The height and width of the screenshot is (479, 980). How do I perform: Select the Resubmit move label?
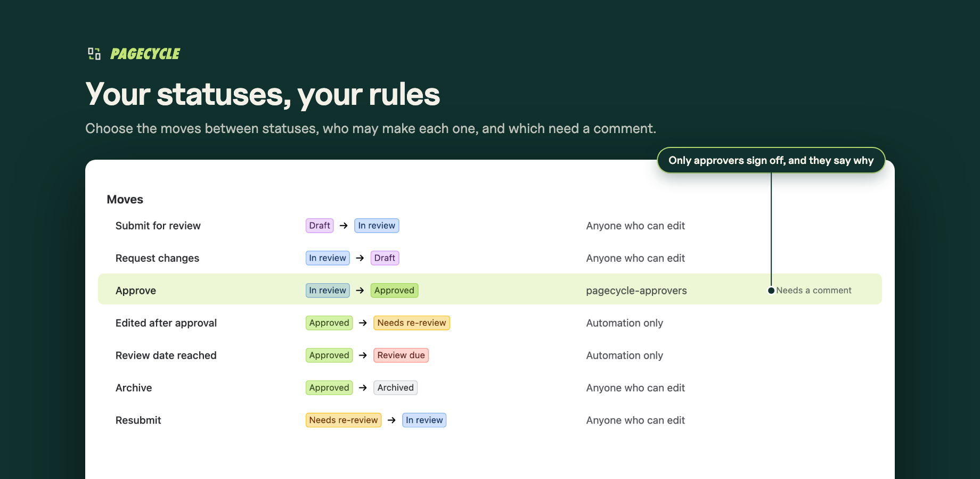[x=138, y=420]
